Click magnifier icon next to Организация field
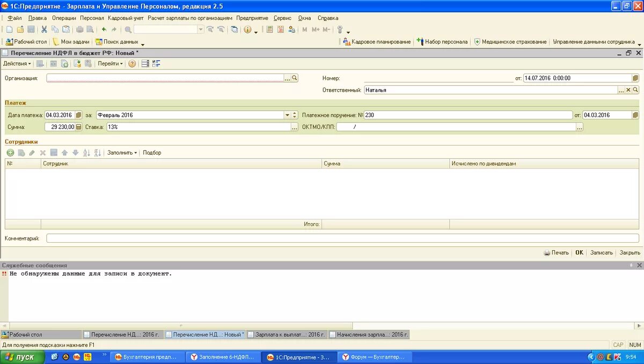 point(295,78)
